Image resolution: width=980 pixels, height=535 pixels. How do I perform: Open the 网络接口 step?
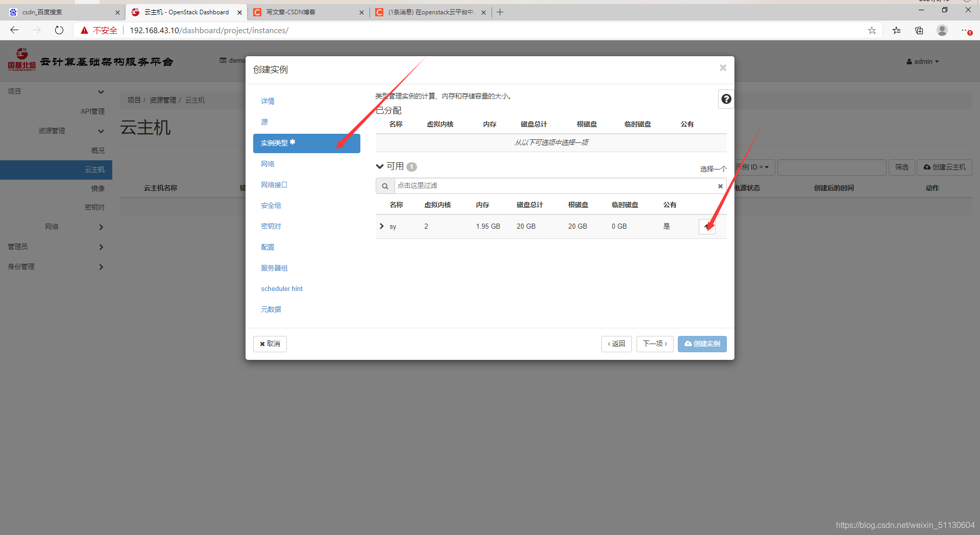274,185
